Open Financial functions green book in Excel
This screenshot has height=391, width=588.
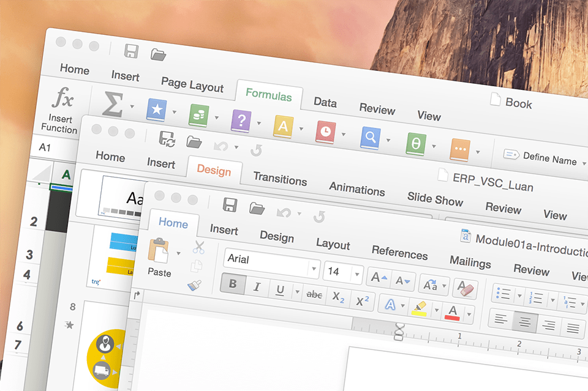(198, 115)
